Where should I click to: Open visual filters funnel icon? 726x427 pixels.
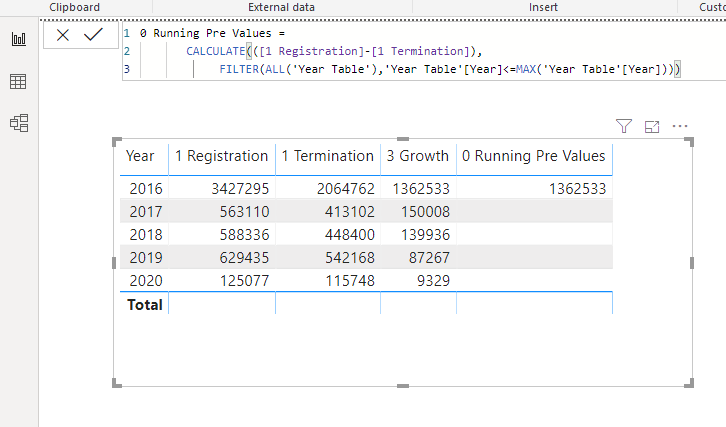click(624, 126)
